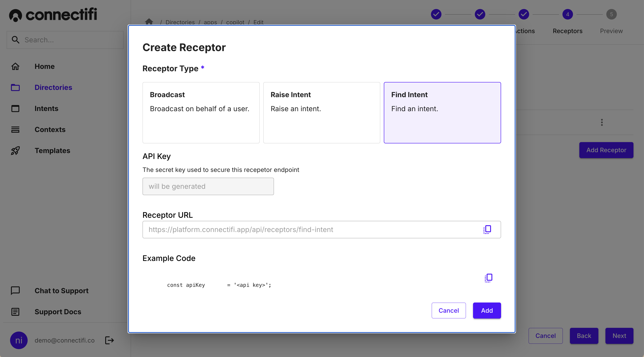Click the logout arrow icon

pyautogui.click(x=110, y=340)
